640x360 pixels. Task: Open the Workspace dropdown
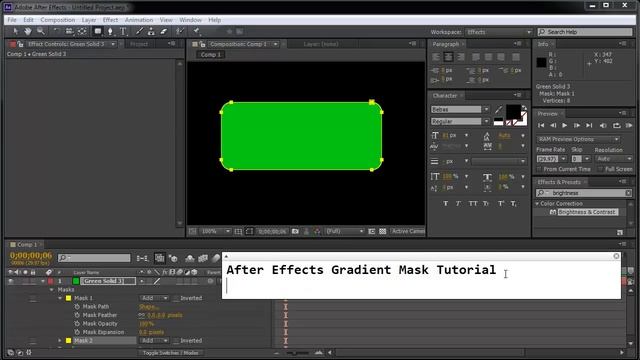click(499, 32)
